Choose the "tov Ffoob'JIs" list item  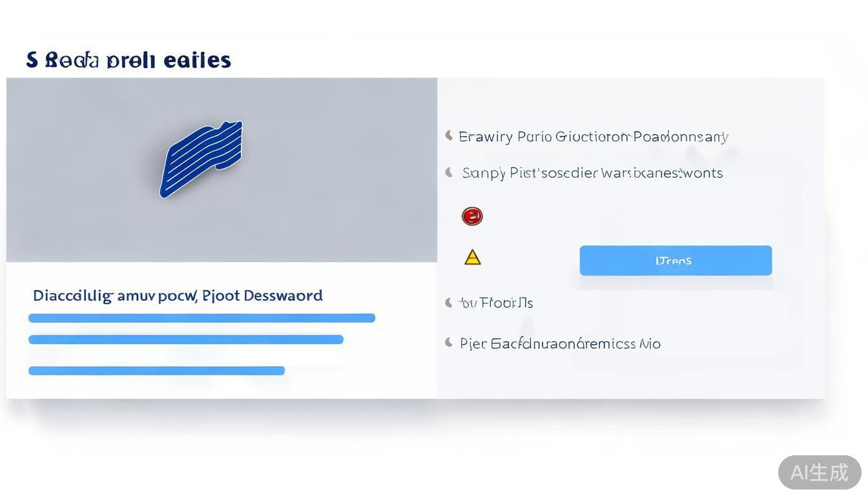click(495, 302)
